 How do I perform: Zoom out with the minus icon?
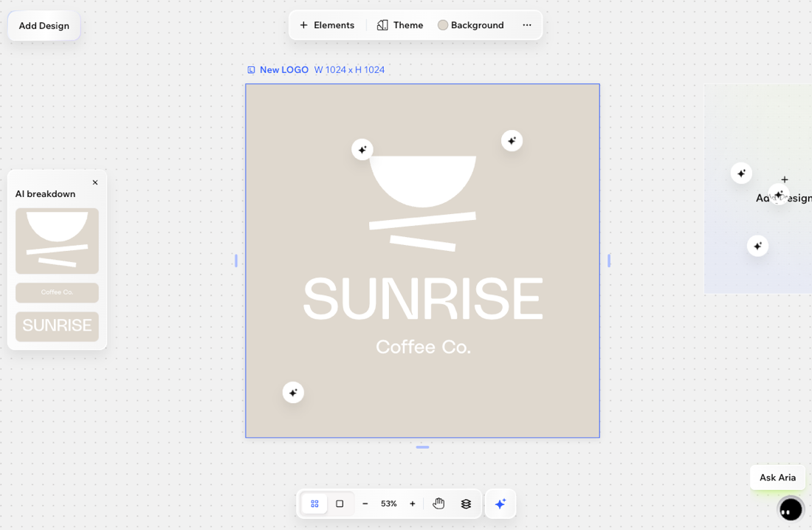pyautogui.click(x=365, y=503)
